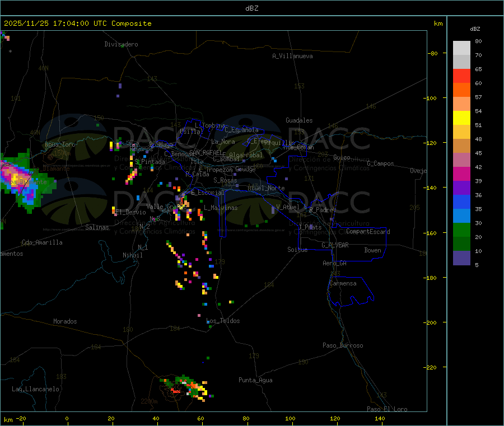Click the red 60-65 dBZ legend swatch
504x426 pixels.
[461, 76]
